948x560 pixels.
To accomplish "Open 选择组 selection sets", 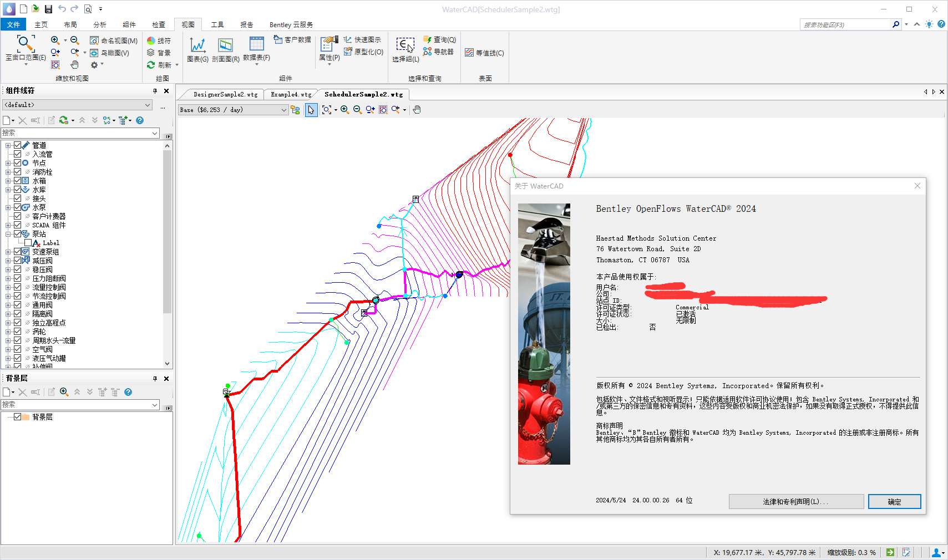I will [x=405, y=50].
